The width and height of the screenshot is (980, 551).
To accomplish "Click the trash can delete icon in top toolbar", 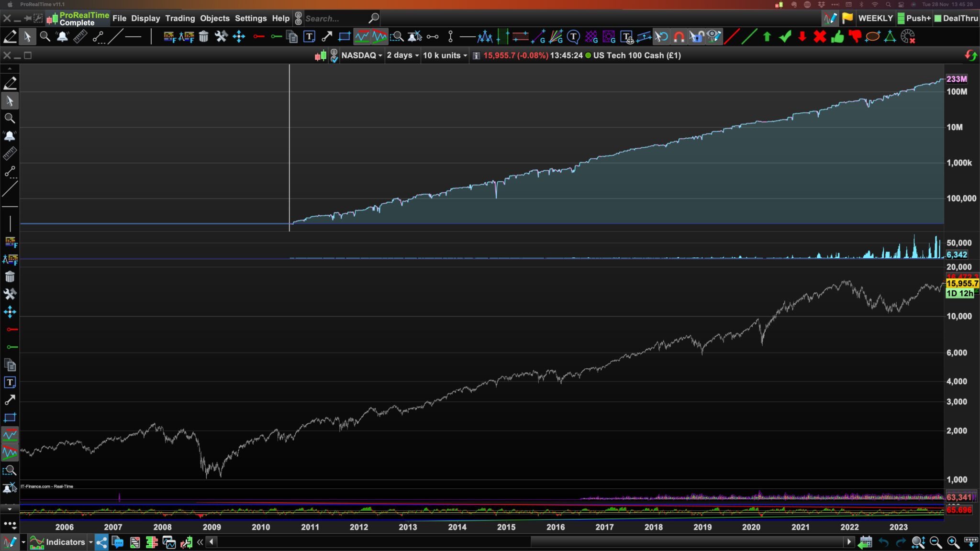I will point(203,36).
